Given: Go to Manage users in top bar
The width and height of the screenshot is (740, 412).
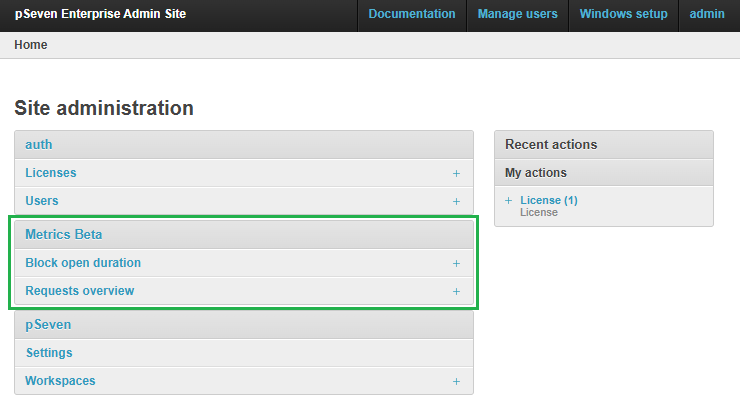Looking at the screenshot, I should click(x=517, y=14).
